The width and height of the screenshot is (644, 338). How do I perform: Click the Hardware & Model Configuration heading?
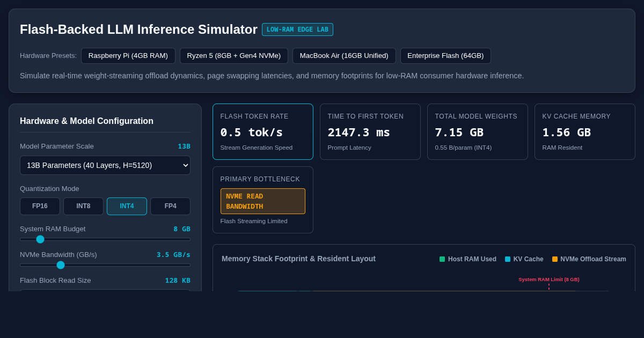pos(86,121)
